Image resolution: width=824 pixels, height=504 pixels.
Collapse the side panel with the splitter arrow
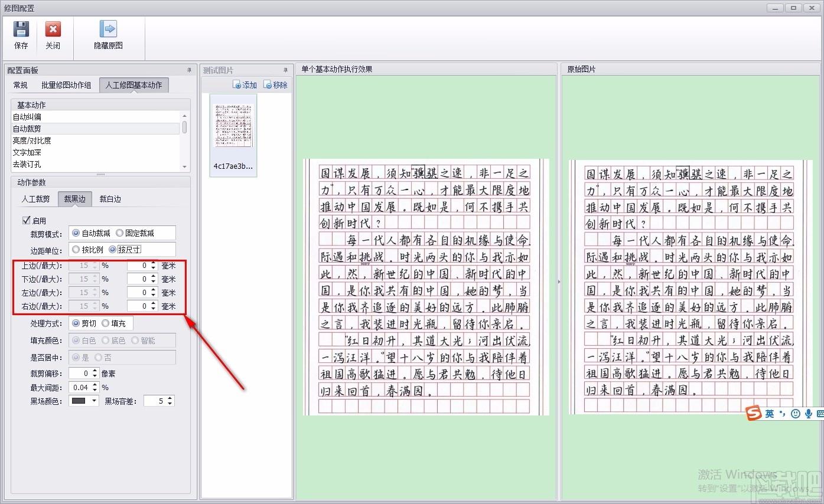coord(559,282)
